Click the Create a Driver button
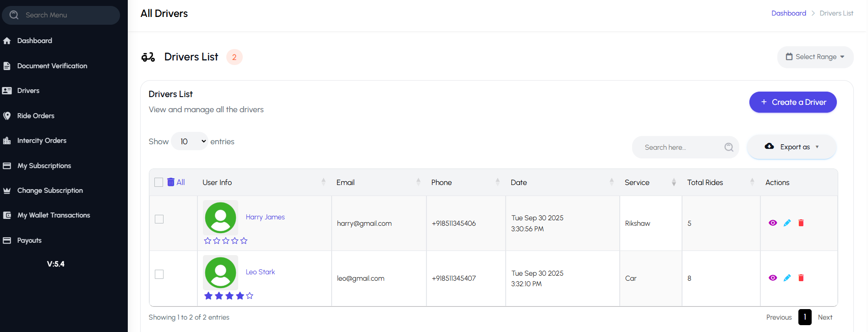This screenshot has width=868, height=332. (x=792, y=102)
